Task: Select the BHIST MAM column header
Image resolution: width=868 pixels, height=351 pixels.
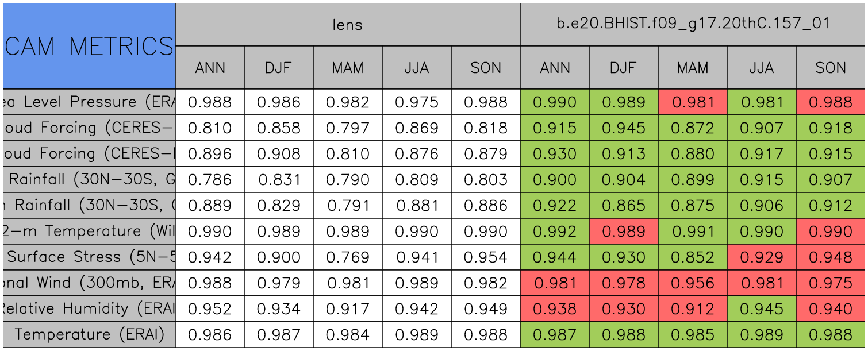Action: (693, 68)
